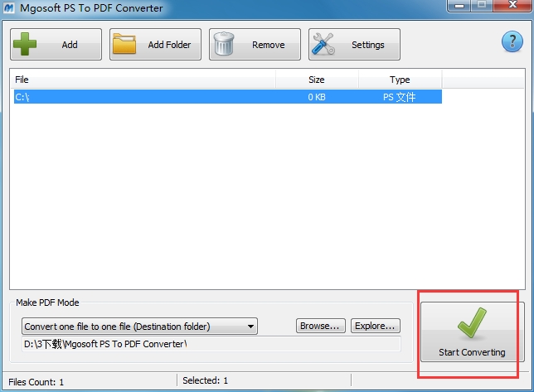Open Settings with the wrench icon

354,45
